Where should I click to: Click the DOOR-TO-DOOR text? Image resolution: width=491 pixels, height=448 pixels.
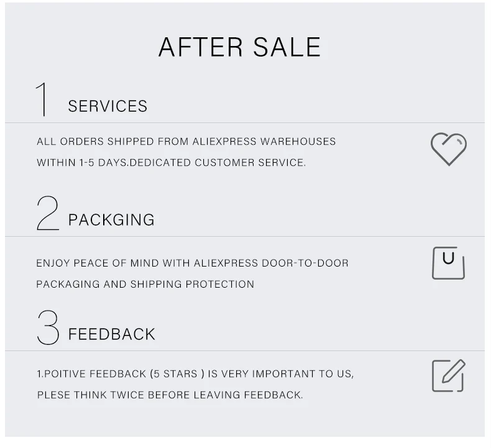point(310,263)
